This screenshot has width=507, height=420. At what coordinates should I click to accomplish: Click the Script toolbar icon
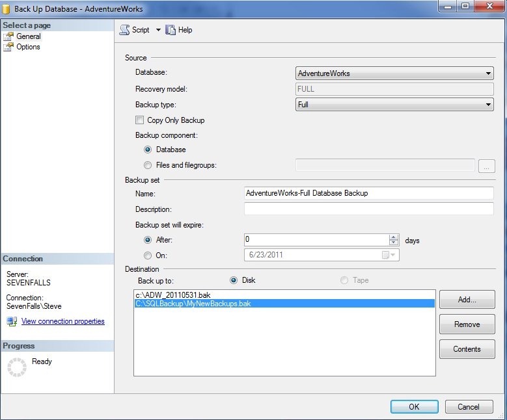click(x=124, y=30)
